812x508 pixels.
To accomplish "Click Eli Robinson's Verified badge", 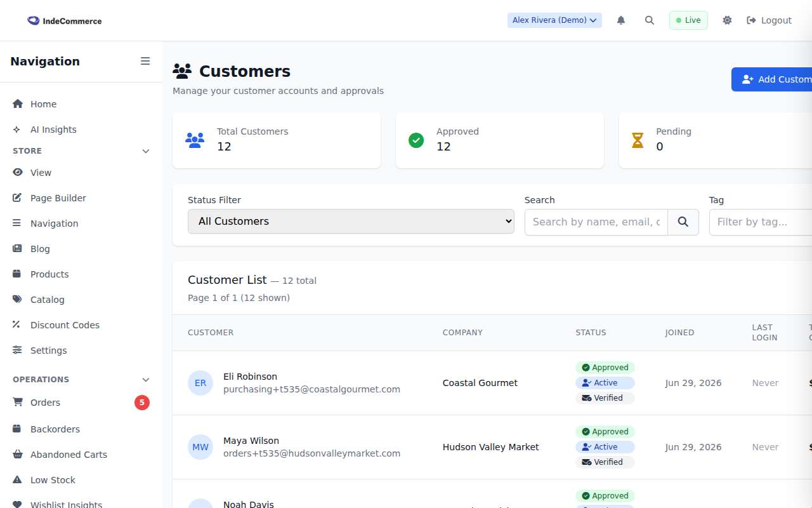I will (605, 398).
